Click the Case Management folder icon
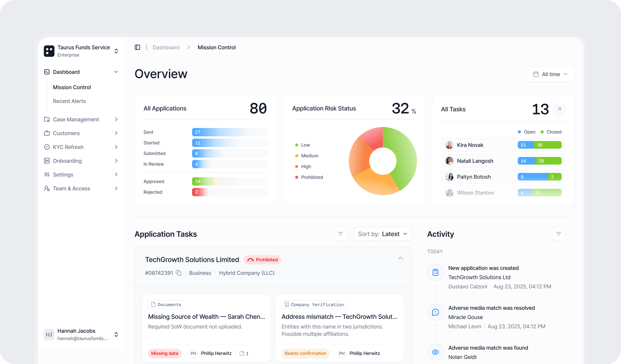This screenshot has height=364, width=621. 47,119
